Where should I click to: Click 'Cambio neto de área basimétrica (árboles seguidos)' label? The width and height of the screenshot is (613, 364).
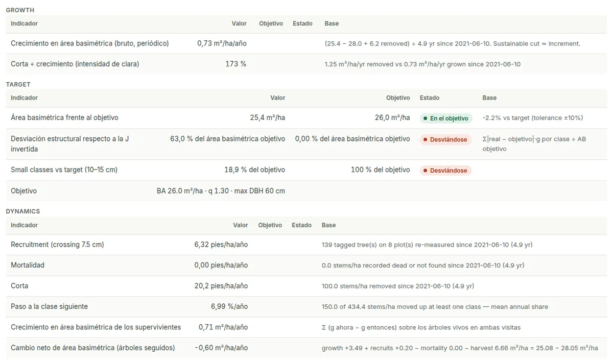click(93, 348)
